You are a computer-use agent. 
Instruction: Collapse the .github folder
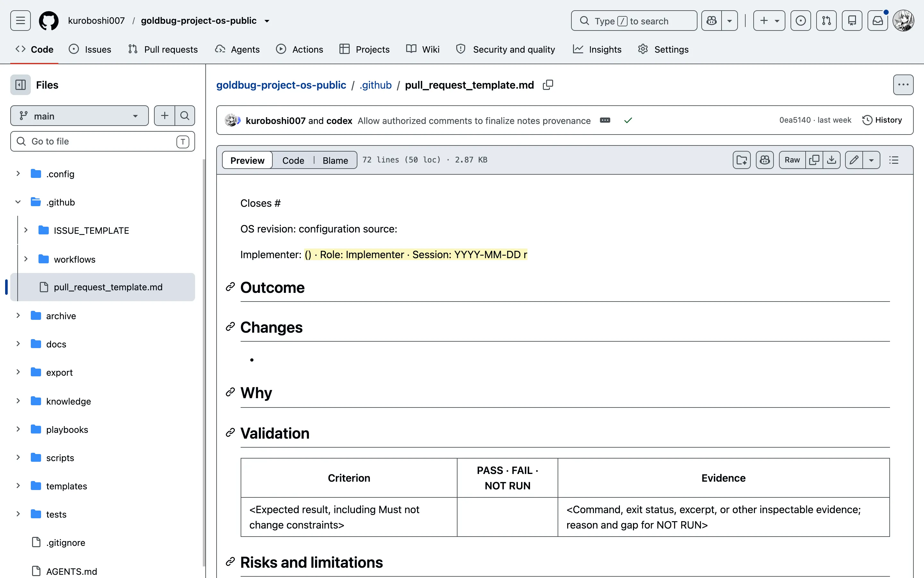(x=18, y=202)
